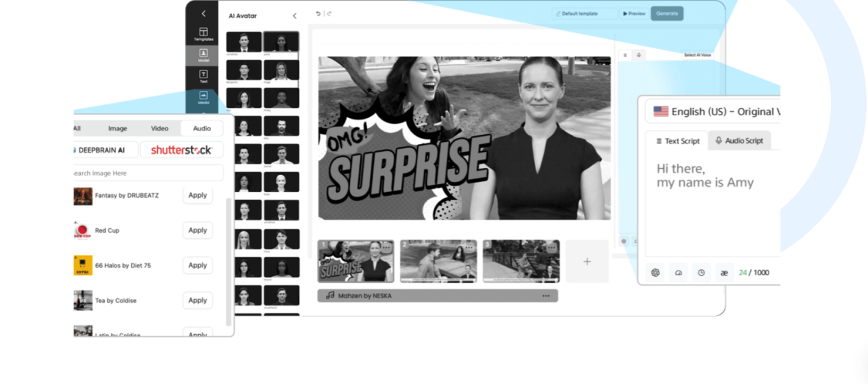
Task: Apply Fantasy by DRUBEATZ audio
Action: [198, 195]
